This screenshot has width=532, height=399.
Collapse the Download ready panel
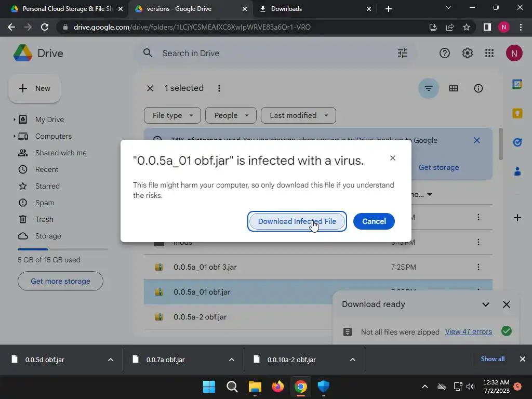coord(486,304)
